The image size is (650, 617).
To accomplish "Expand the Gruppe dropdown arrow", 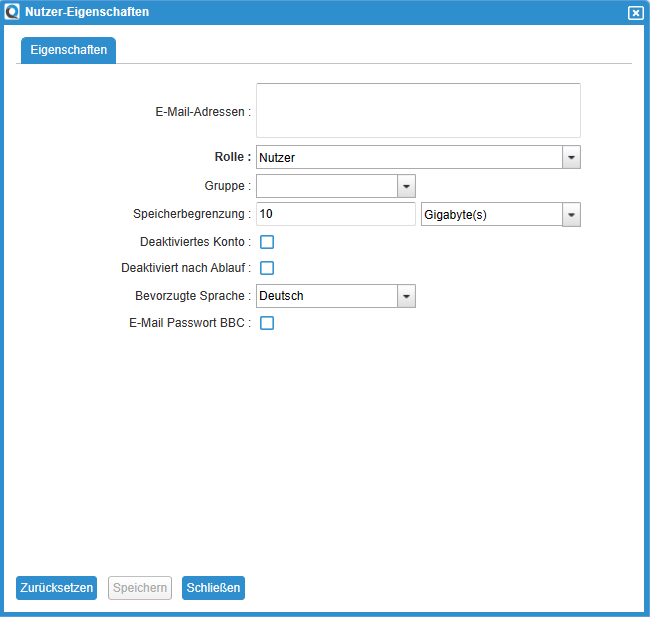I will [x=406, y=186].
